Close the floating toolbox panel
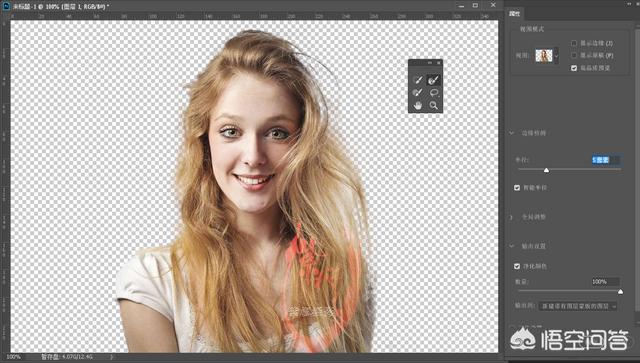 439,63
